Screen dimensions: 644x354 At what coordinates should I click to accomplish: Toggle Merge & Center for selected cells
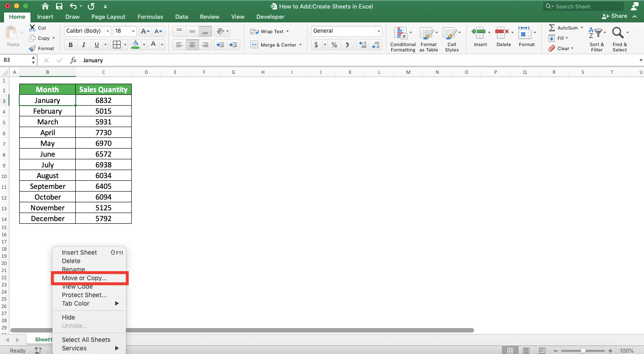273,45
